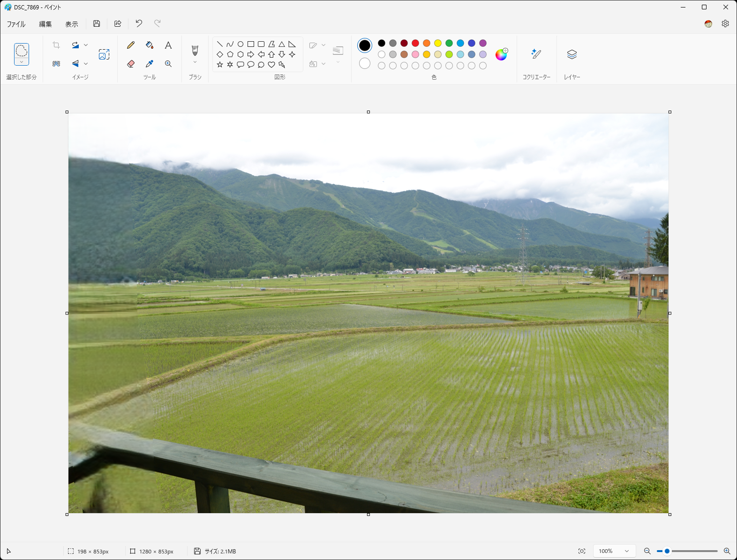
Task: Open the 編集 menu
Action: [45, 24]
